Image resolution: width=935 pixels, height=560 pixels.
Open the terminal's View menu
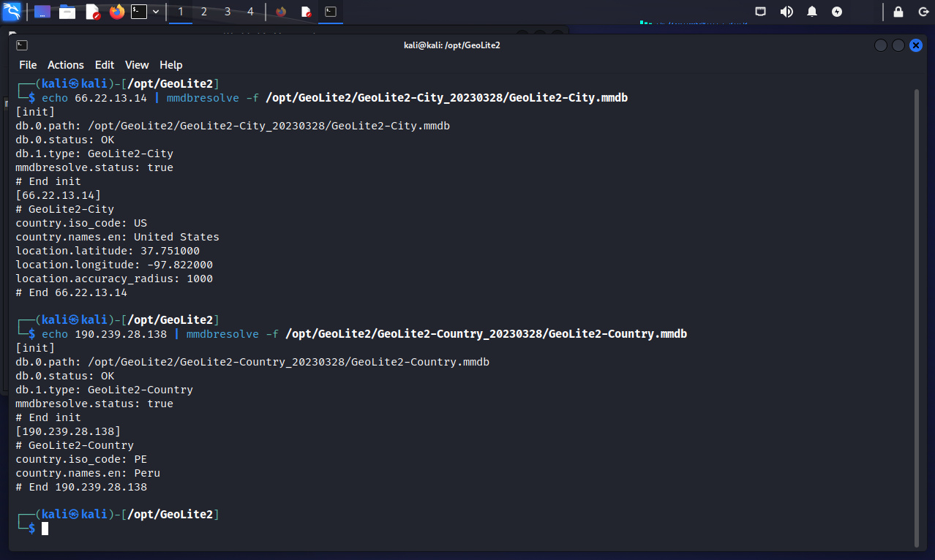[137, 65]
